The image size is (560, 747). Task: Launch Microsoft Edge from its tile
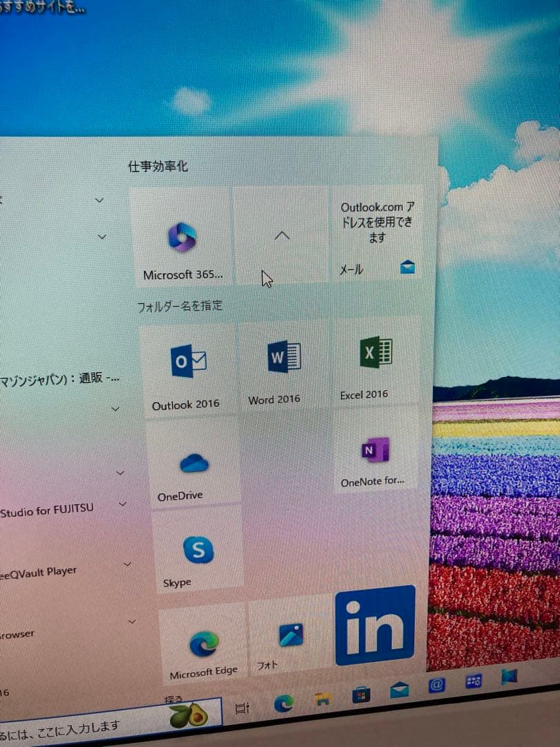pyautogui.click(x=203, y=636)
